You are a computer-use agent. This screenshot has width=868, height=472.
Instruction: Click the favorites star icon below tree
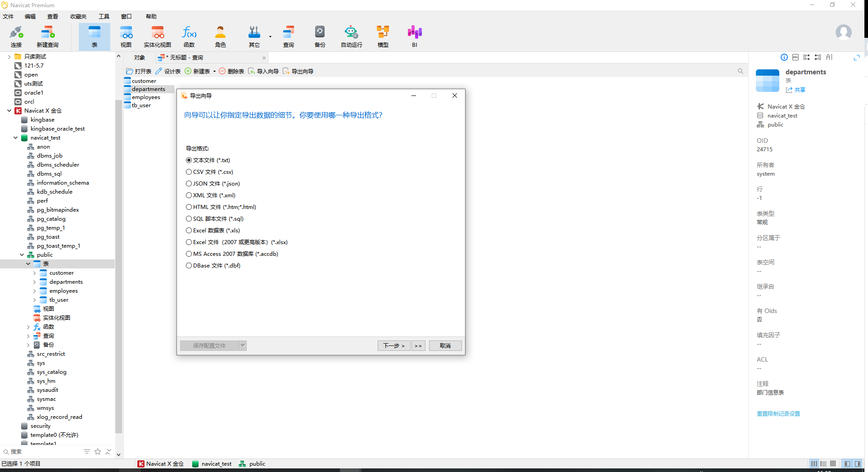point(98,451)
